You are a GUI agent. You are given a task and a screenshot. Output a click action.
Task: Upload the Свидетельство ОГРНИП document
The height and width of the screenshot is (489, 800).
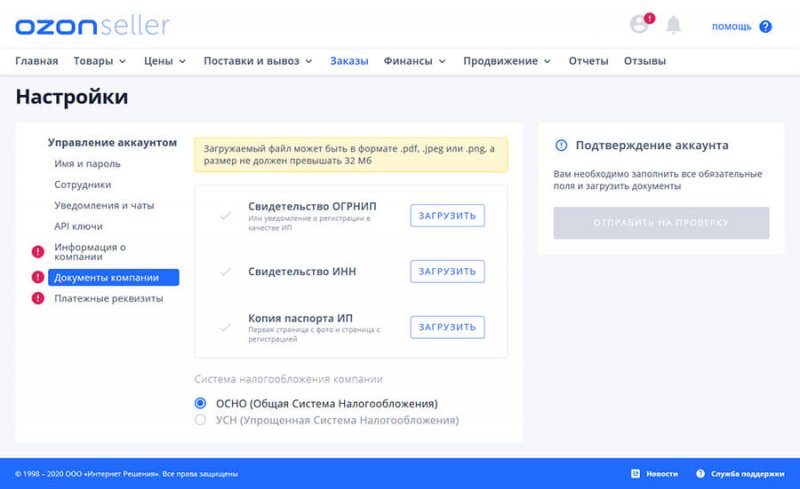[x=447, y=216]
